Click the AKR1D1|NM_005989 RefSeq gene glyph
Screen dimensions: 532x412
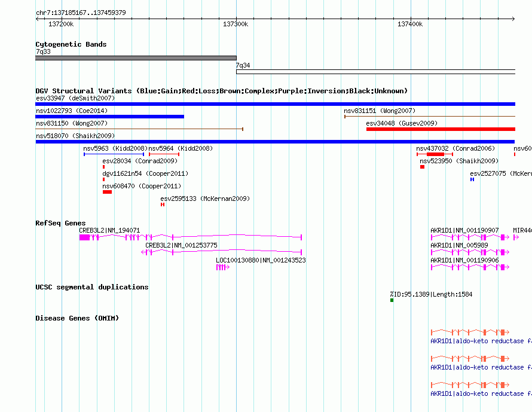470,252
